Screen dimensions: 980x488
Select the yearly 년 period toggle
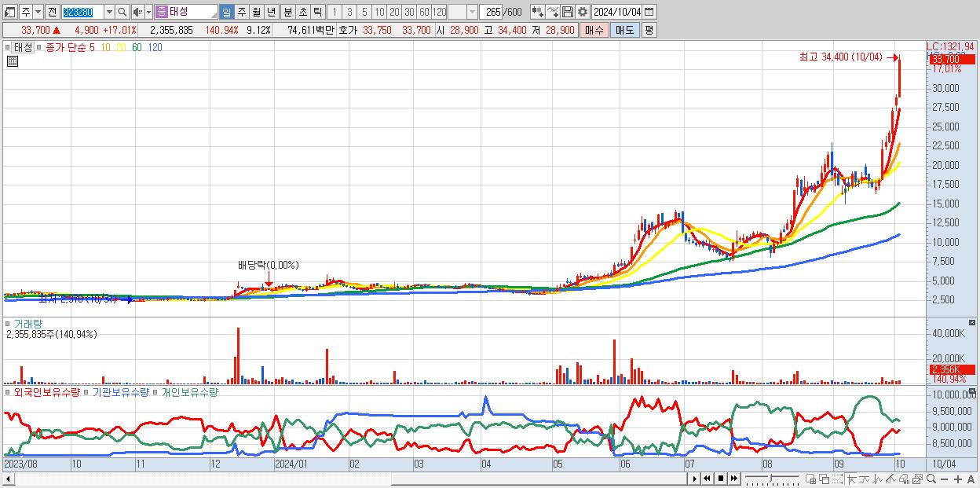(x=271, y=12)
